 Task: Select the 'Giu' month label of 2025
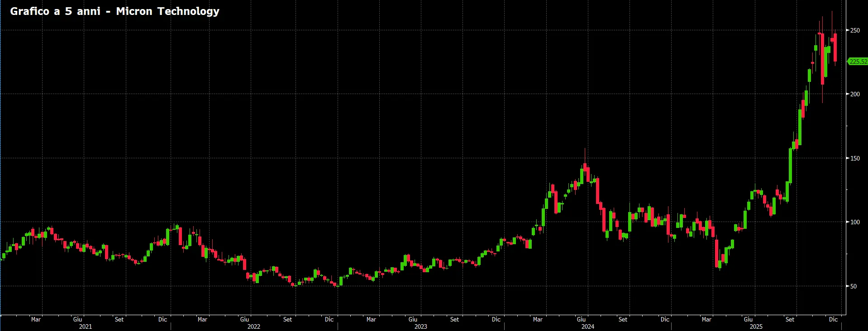(749, 319)
